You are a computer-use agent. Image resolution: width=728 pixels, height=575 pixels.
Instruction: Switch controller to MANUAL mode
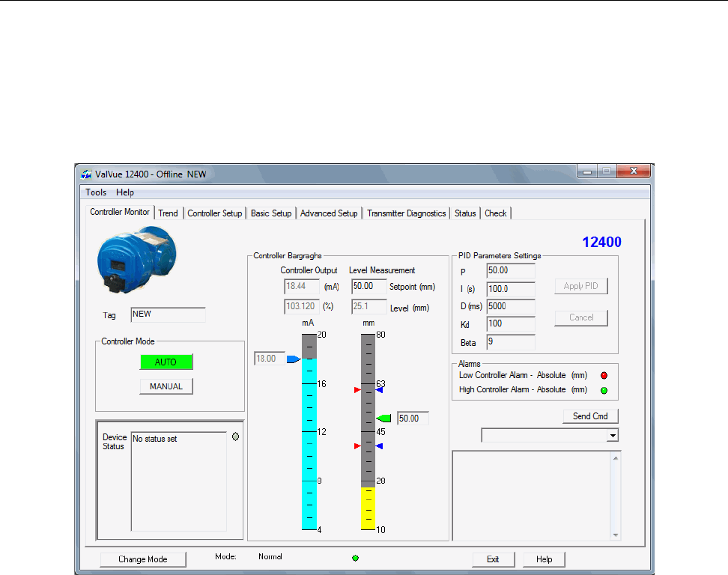pos(166,386)
